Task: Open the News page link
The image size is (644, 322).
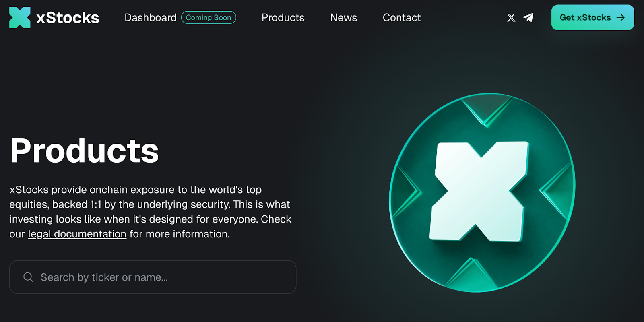Action: 343,18
